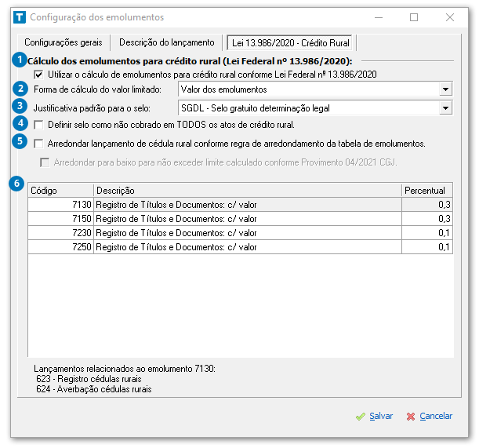The image size is (479, 448).
Task: Click the 0,1 percentual of row 7230
Action: click(x=427, y=233)
